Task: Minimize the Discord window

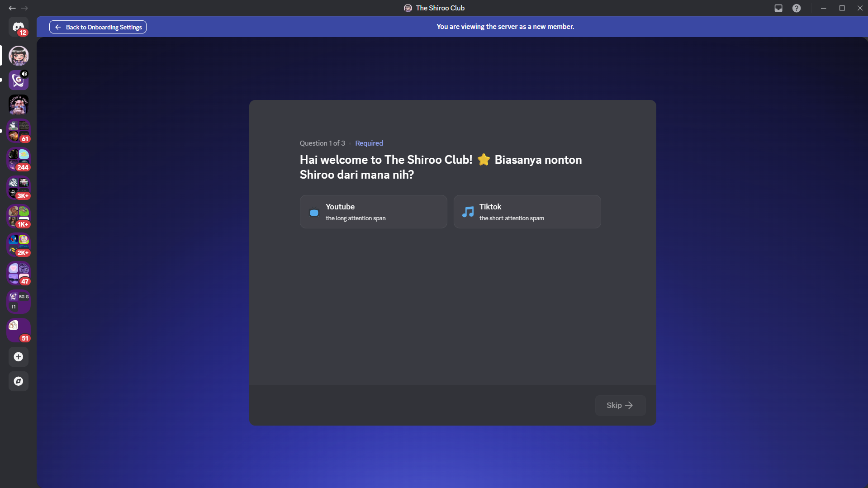Action: coord(824,8)
